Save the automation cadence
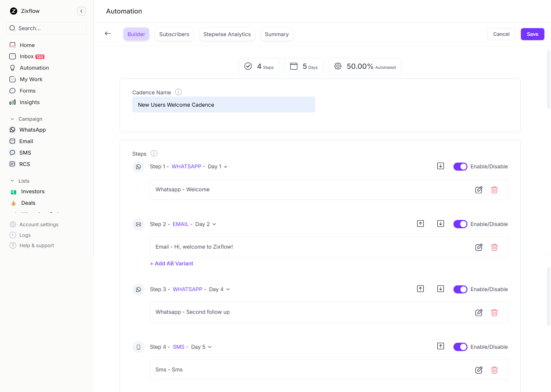Image resolution: width=551 pixels, height=392 pixels. tap(532, 34)
